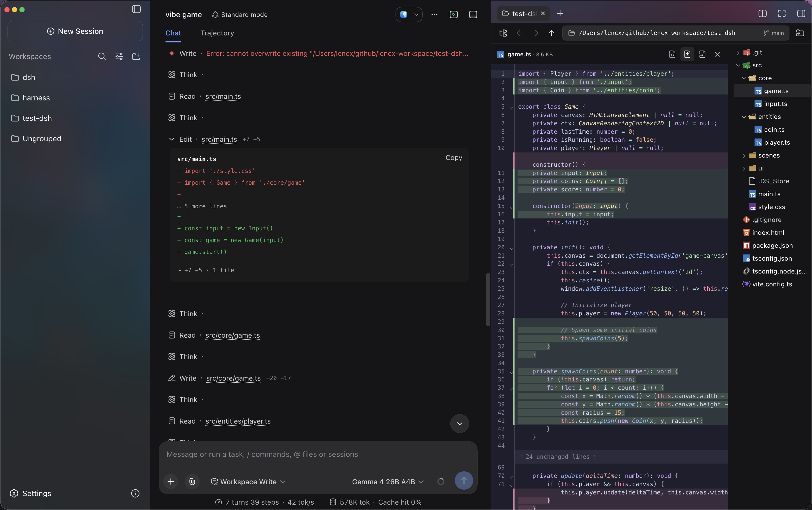Viewport: 812px width, 510px height.
Task: Switch to the Chat tab
Action: (173, 33)
